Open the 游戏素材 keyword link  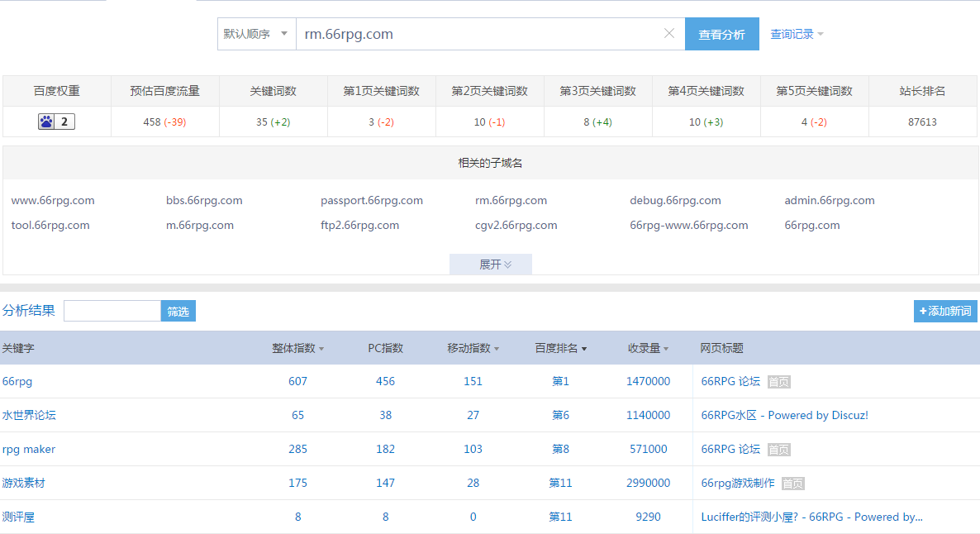point(24,483)
